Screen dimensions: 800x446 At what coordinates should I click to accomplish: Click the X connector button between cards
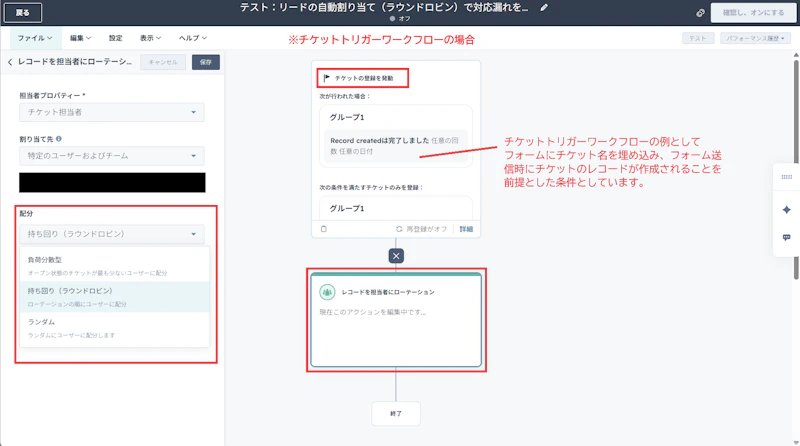point(396,256)
